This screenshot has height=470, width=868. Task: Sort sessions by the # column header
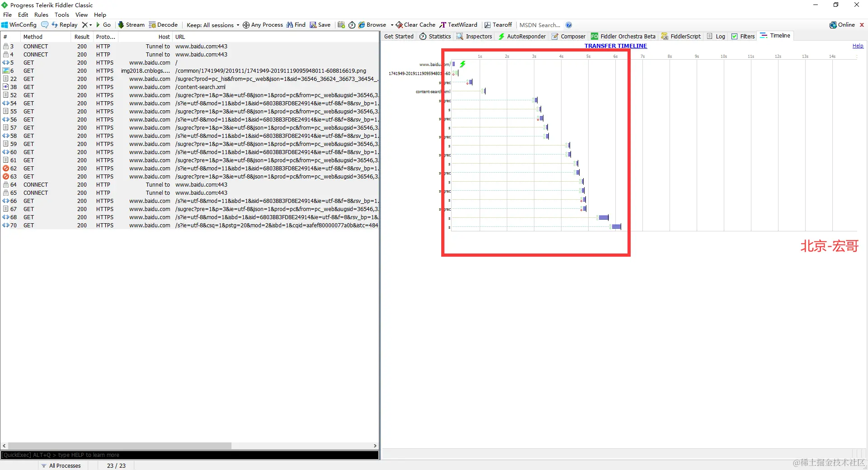pos(10,37)
